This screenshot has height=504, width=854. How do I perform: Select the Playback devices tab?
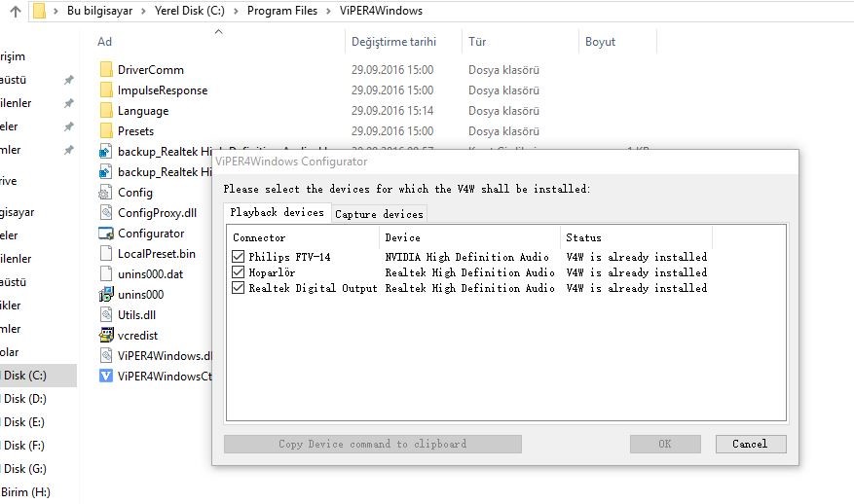[277, 212]
